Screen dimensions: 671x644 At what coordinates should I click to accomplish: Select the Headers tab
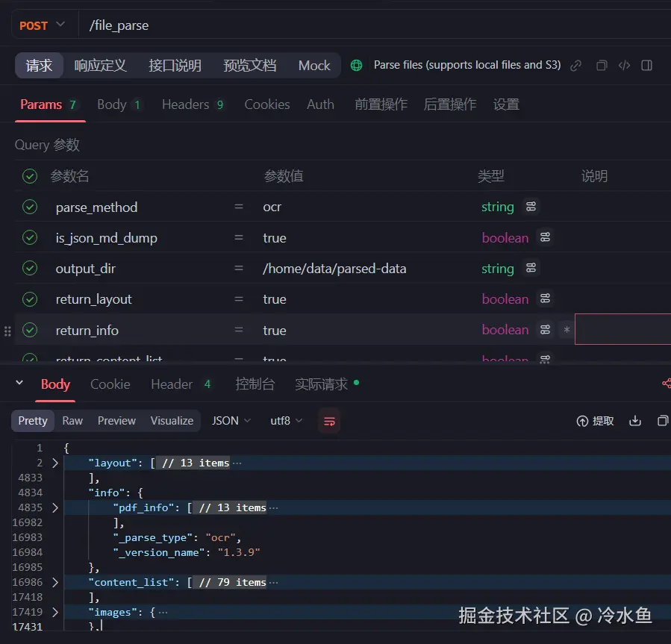193,104
